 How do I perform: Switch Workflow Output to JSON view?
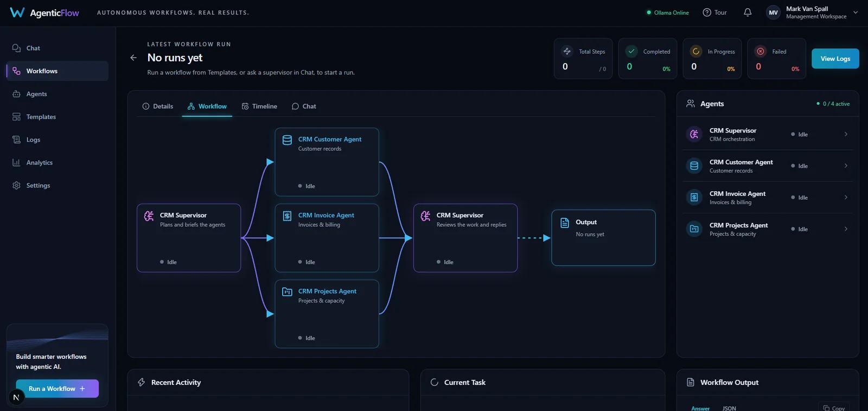tap(729, 408)
